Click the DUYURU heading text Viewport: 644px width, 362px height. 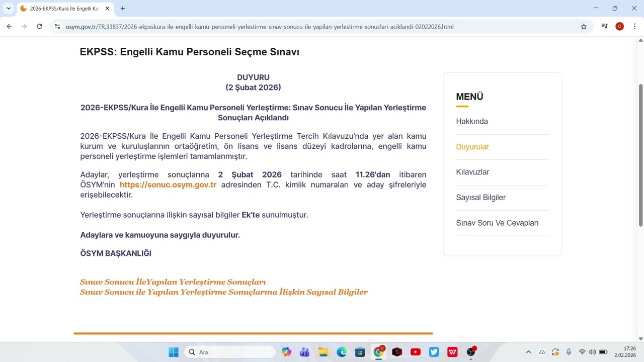coord(253,77)
